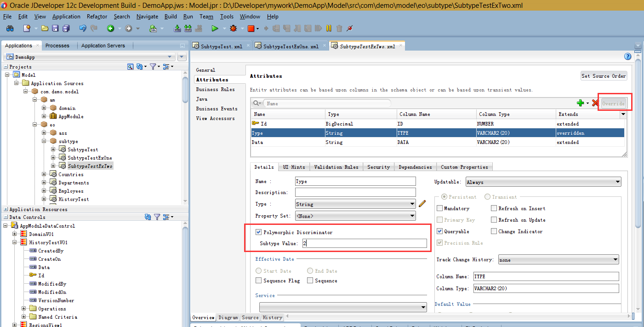644x327 pixels.
Task: Click the yellow Pause icon in toolbar
Action: (329, 29)
